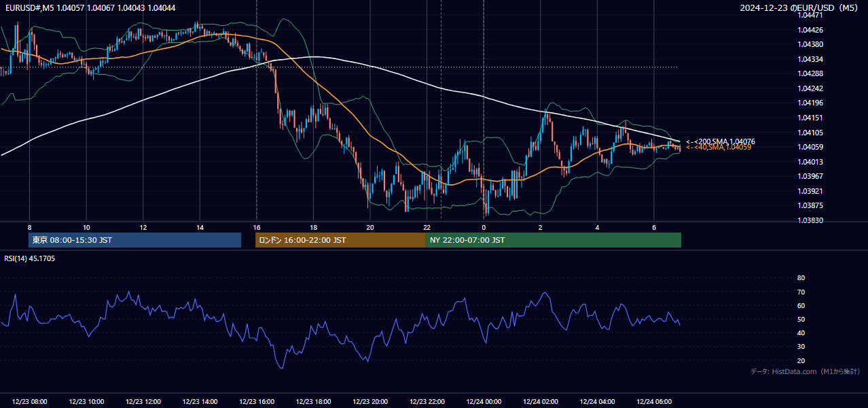
Task: Click RSI scale value 60
Action: point(801,305)
